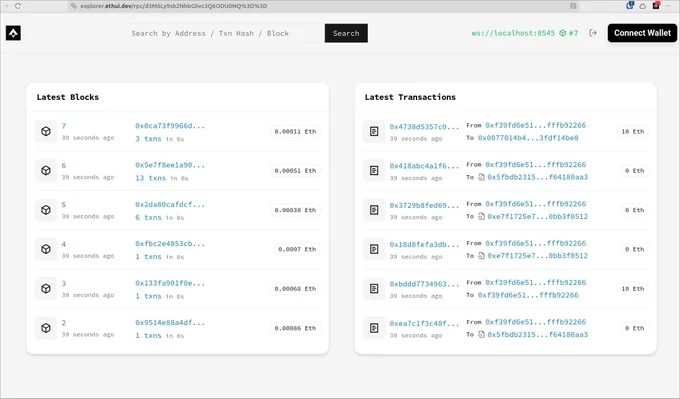
Task: Click the reader view icon in address bar
Action: click(573, 6)
